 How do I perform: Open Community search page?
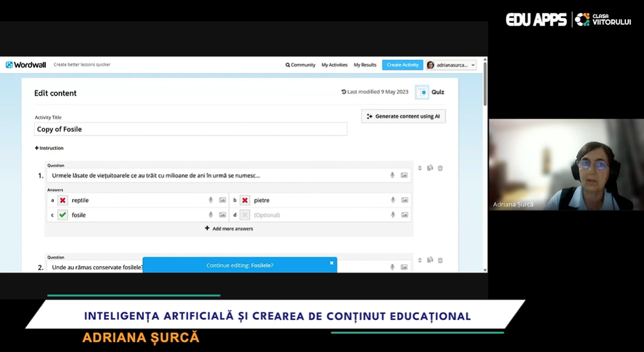pyautogui.click(x=301, y=65)
